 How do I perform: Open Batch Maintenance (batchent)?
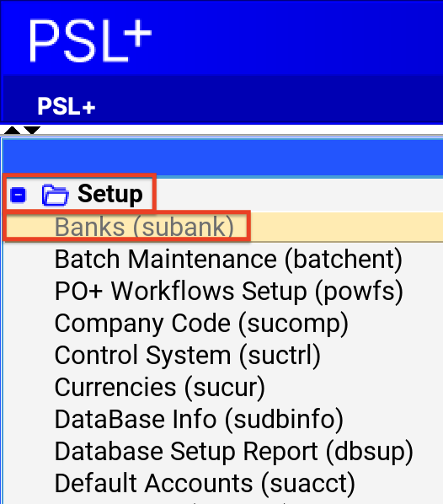coord(228,260)
